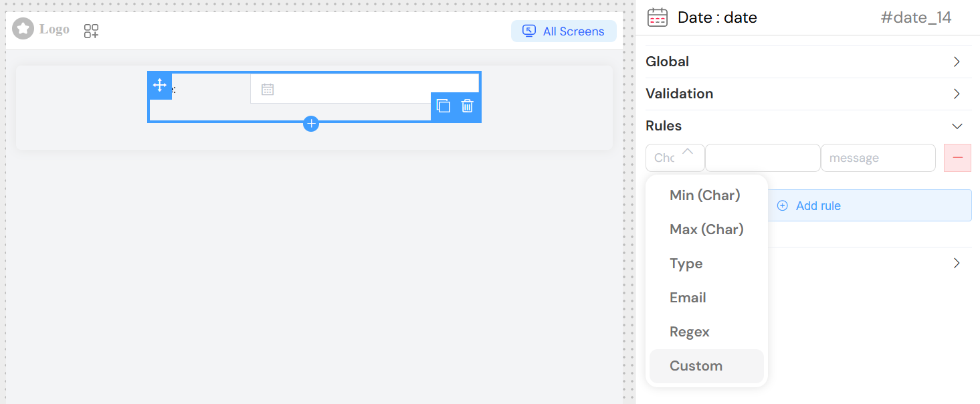Click the move handle on the date field
Image resolution: width=980 pixels, height=404 pixels.
[160, 86]
